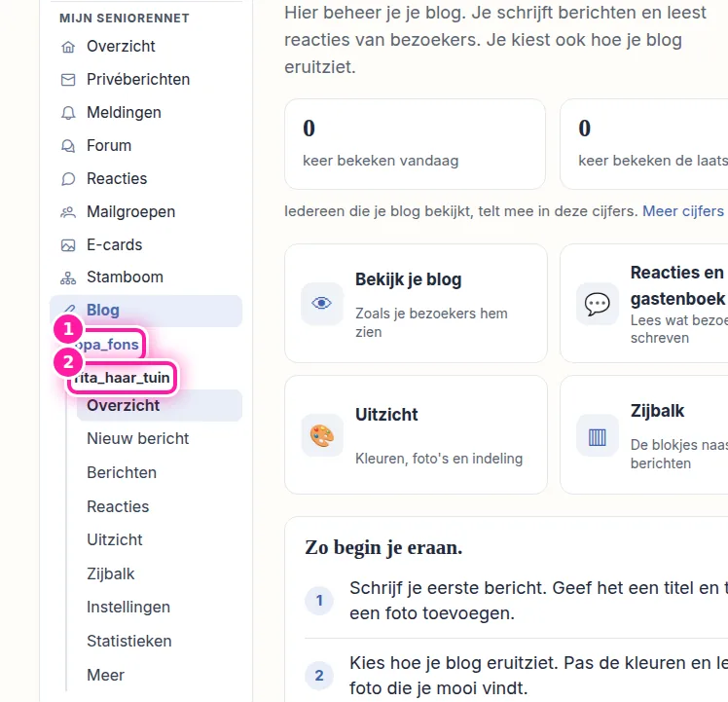Open Reacties in the Blog submenu
Image resolution: width=728 pixels, height=702 pixels.
click(x=118, y=507)
